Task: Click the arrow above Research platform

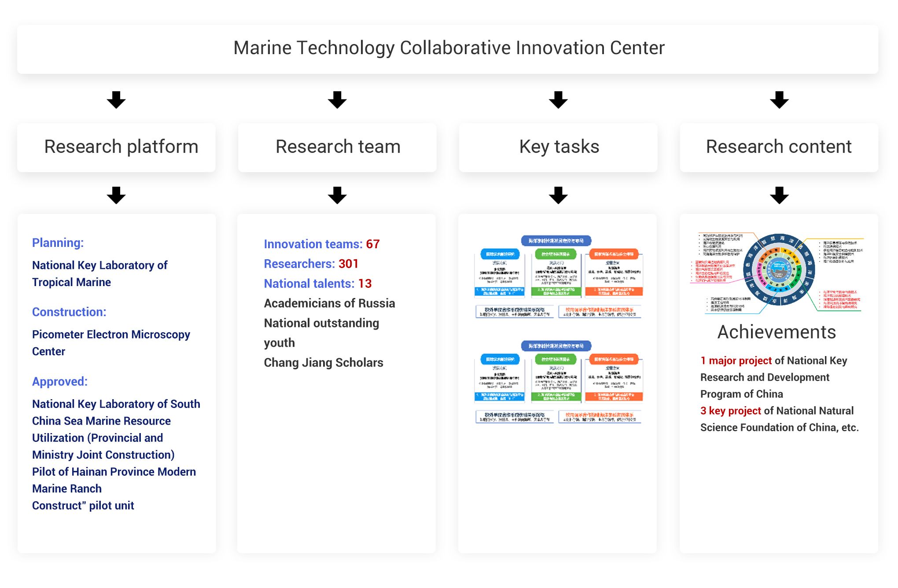Action: coord(116,100)
